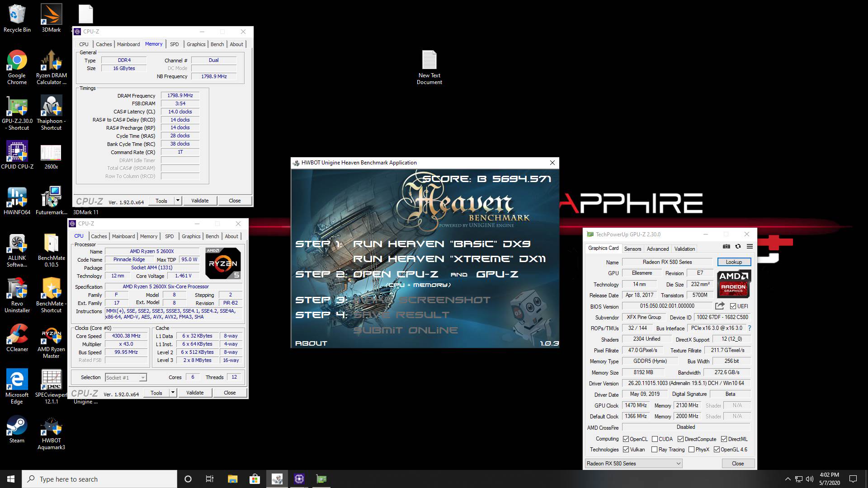Open Validation tab in GPU-Z

(684, 249)
